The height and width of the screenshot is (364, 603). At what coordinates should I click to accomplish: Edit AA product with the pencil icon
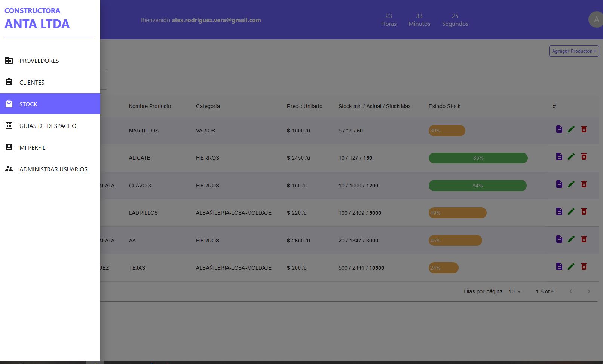click(x=571, y=239)
